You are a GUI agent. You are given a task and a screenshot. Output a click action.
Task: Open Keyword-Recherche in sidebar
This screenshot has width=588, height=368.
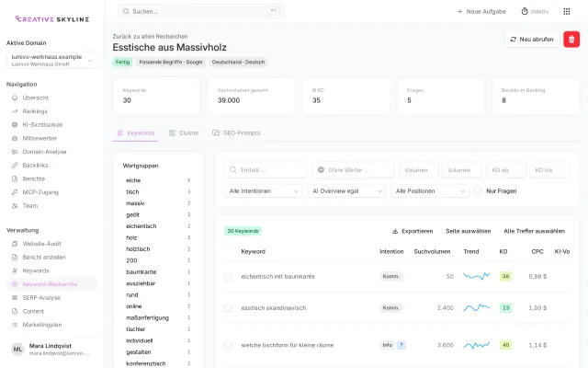[51, 284]
